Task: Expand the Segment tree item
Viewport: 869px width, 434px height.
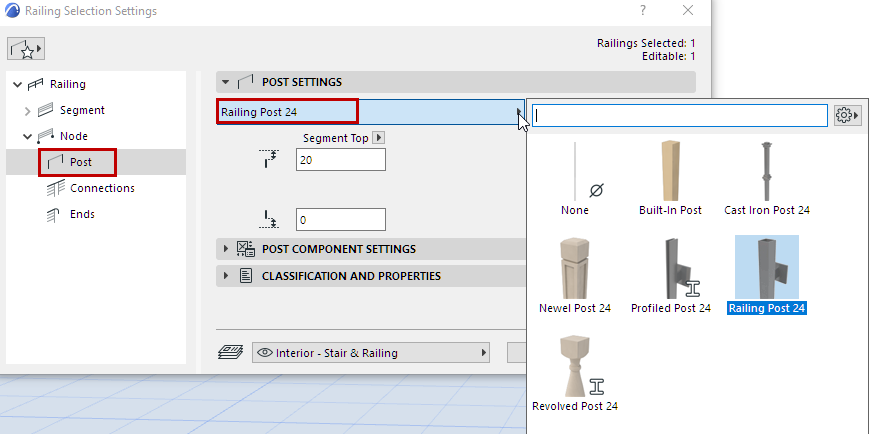Action: click(x=26, y=110)
